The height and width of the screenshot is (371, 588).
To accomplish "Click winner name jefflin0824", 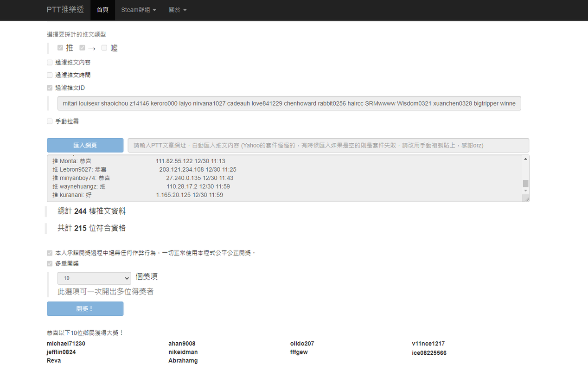I will coord(61,352).
